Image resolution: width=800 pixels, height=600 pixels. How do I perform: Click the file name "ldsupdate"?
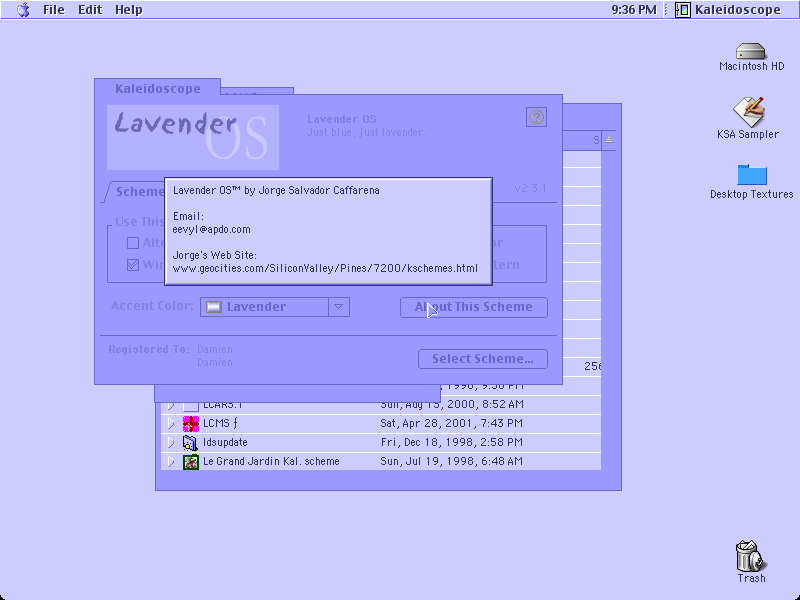pyautogui.click(x=225, y=442)
